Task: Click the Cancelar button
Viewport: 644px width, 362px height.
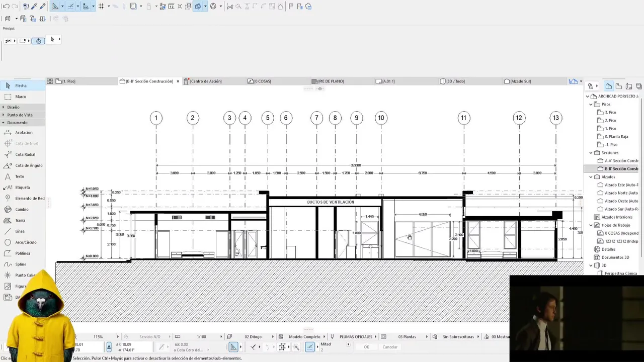Action: (x=390, y=347)
